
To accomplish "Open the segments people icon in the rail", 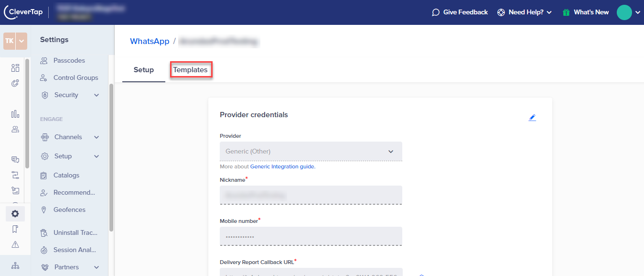I will click(x=15, y=129).
